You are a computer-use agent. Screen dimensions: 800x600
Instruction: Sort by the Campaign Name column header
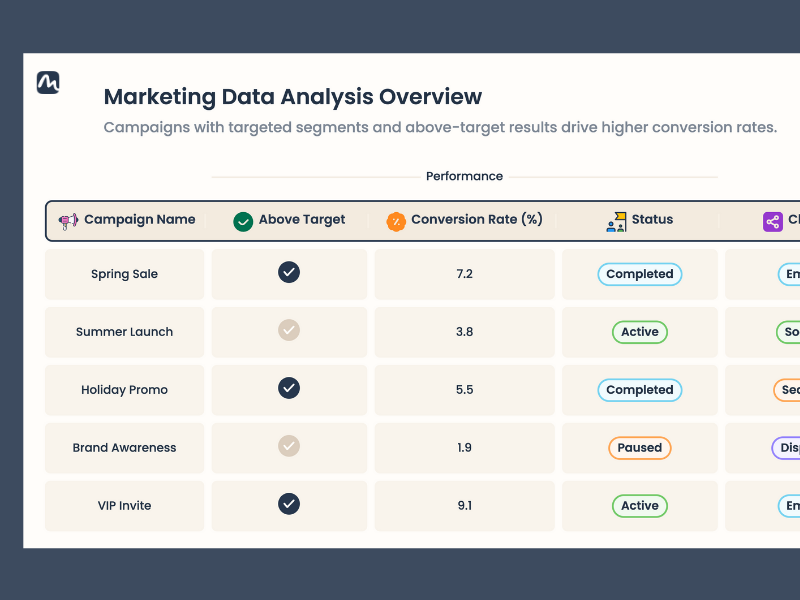click(139, 220)
